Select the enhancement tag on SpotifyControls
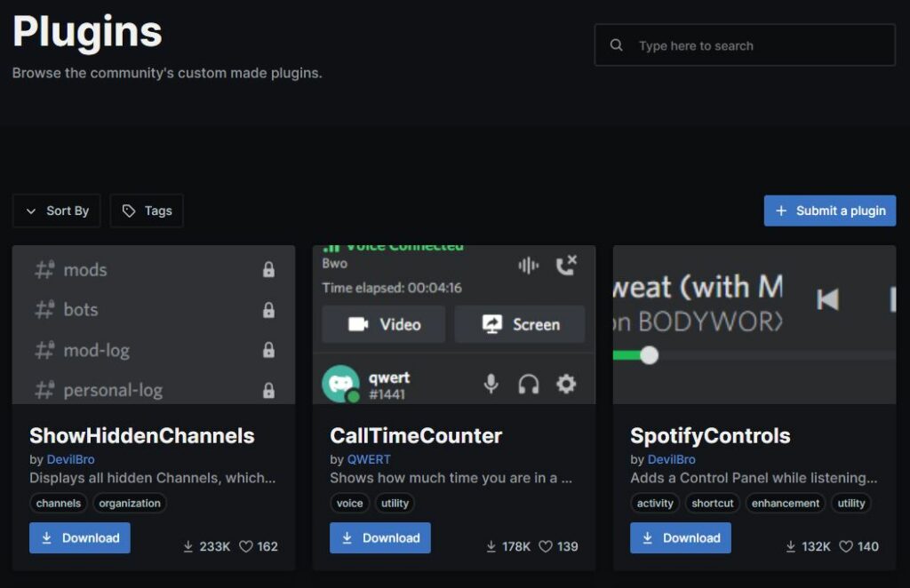This screenshot has height=588, width=910. 786,503
